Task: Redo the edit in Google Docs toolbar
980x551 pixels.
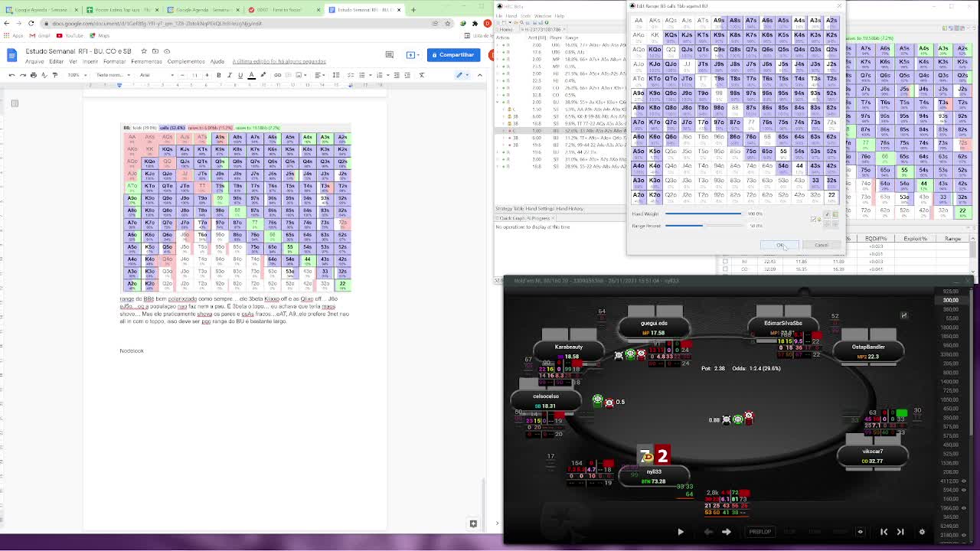Action: tap(23, 75)
